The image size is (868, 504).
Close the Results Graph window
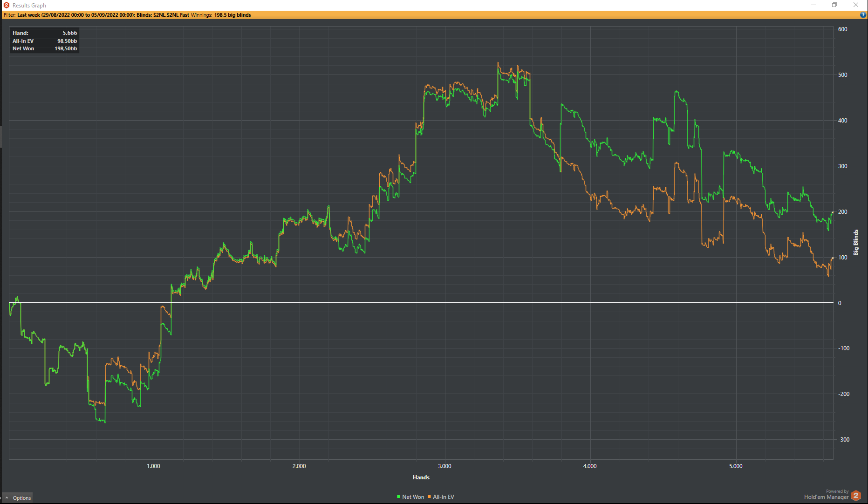click(856, 5)
